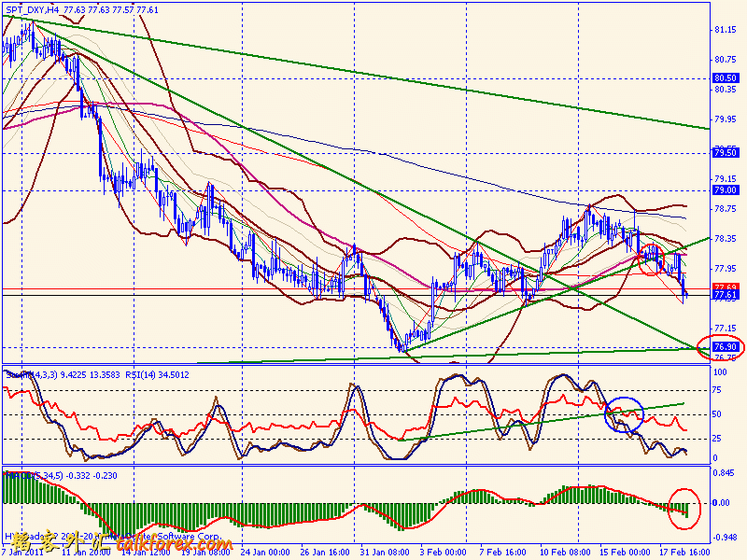Select the highlighted 79.00 price level tag
Viewport: 747px width, 560px height.
click(726, 190)
